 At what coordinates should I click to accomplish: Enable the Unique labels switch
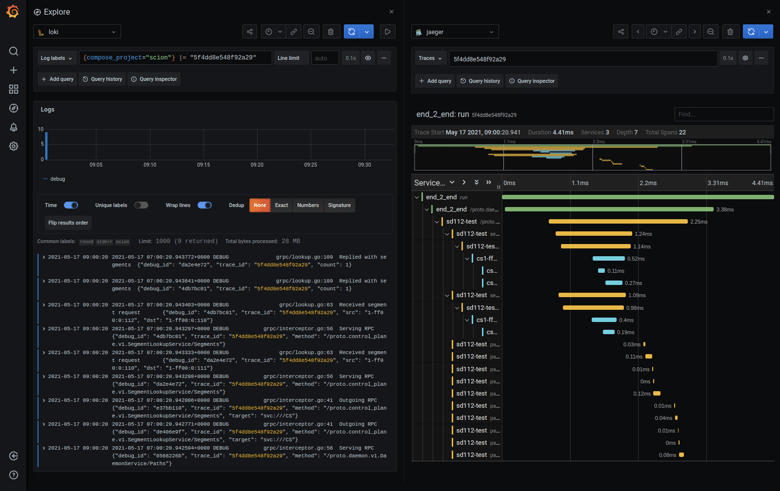point(141,205)
